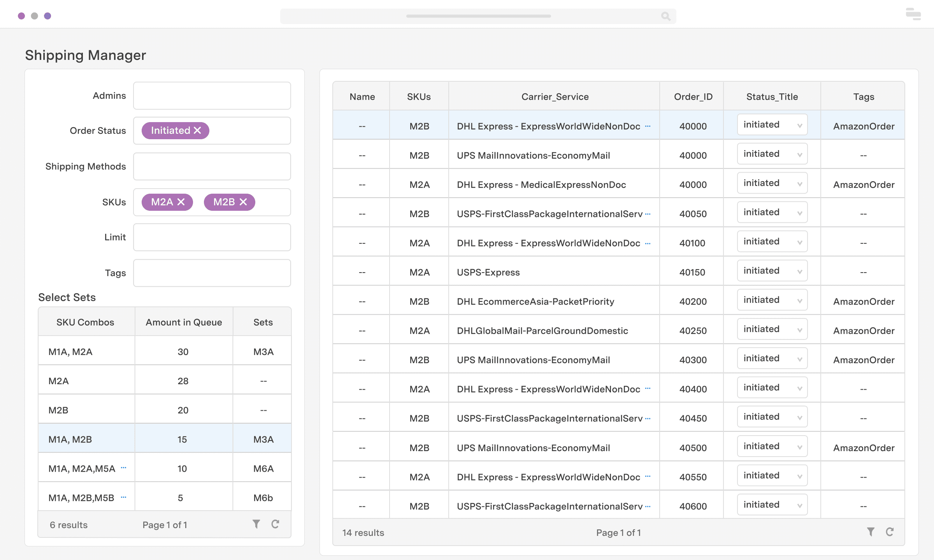934x560 pixels.
Task: Sort by Carrier_Service column header
Action: (x=555, y=97)
